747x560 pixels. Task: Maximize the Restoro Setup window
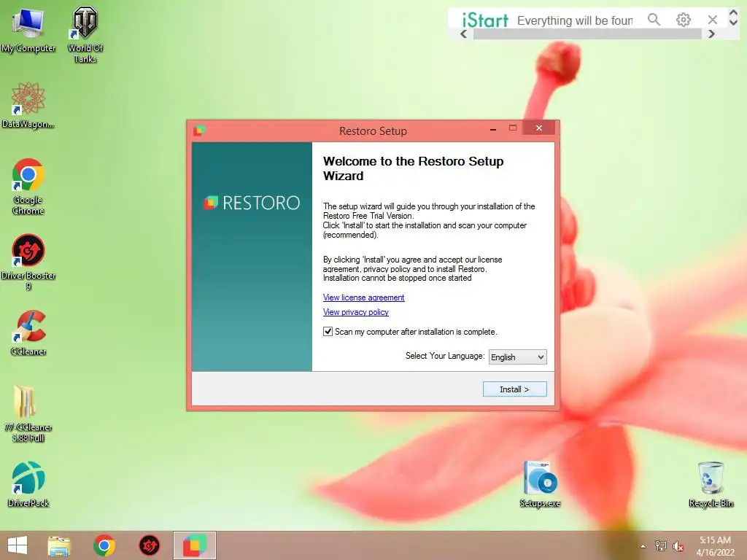(513, 128)
